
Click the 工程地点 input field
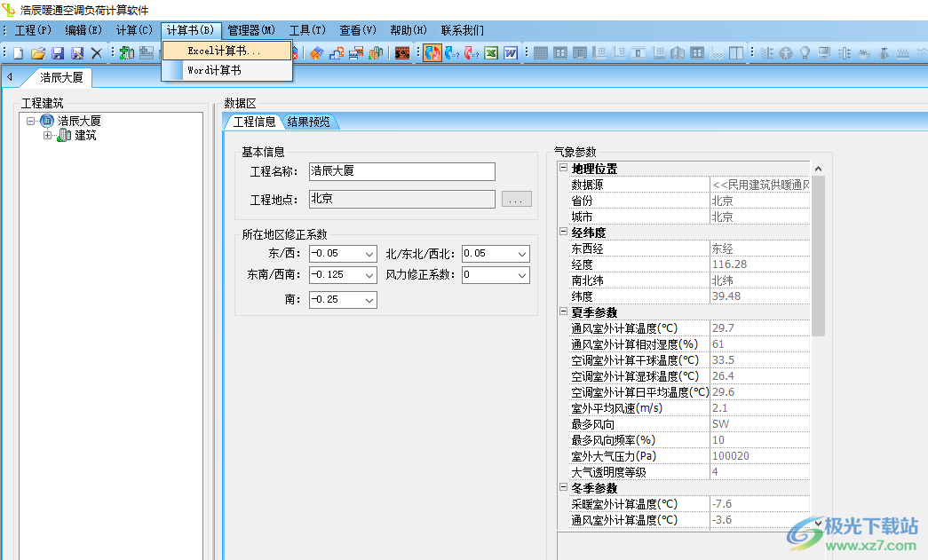[402, 200]
